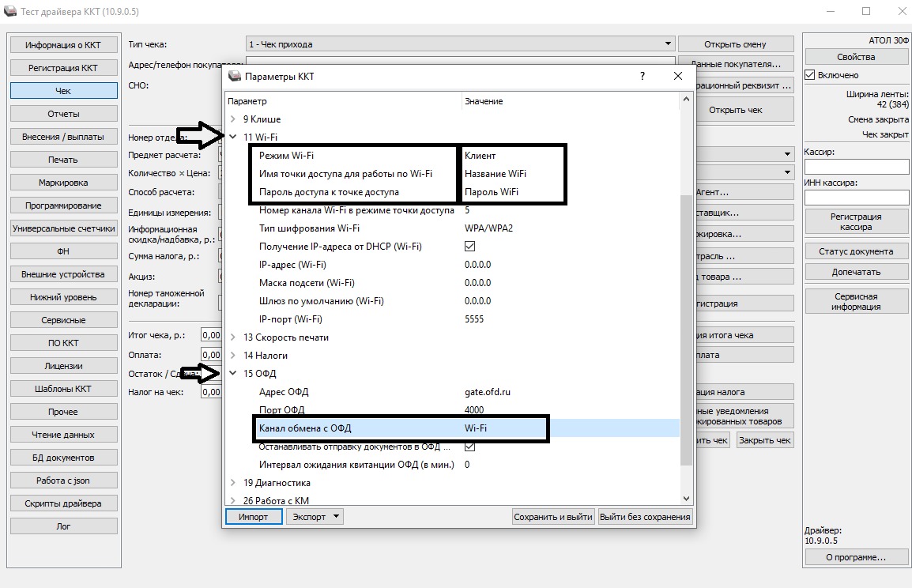
Task: Uncheck the Включено checkbox
Action: tap(809, 75)
